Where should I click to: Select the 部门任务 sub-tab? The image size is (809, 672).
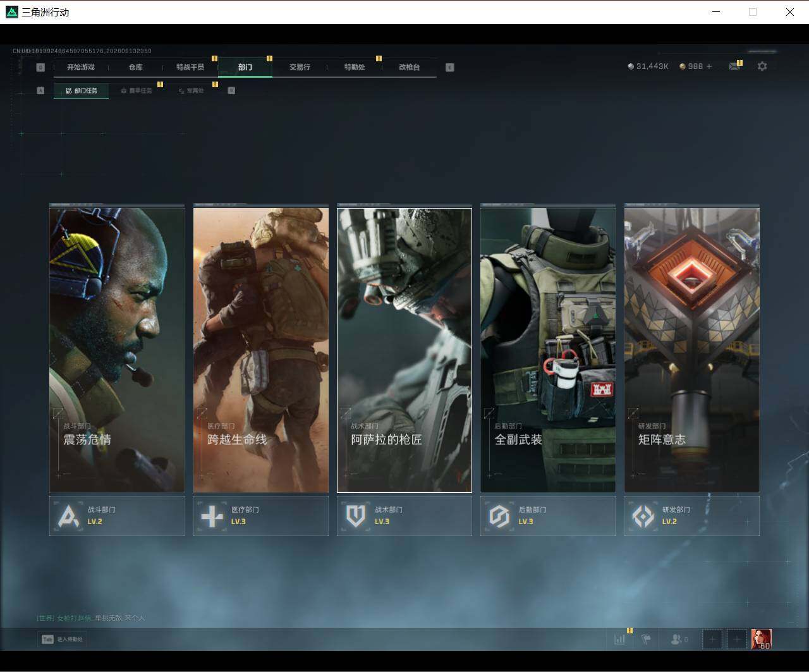(82, 90)
